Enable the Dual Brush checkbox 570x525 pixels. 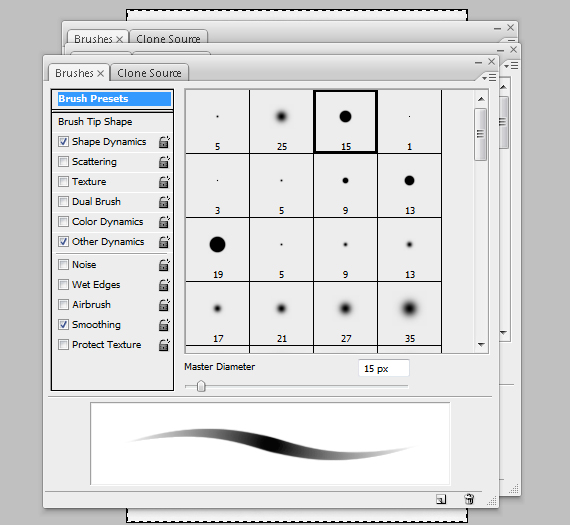click(63, 201)
